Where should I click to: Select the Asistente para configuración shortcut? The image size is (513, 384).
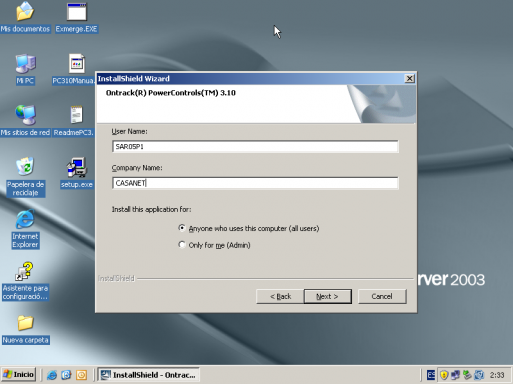coord(25,281)
